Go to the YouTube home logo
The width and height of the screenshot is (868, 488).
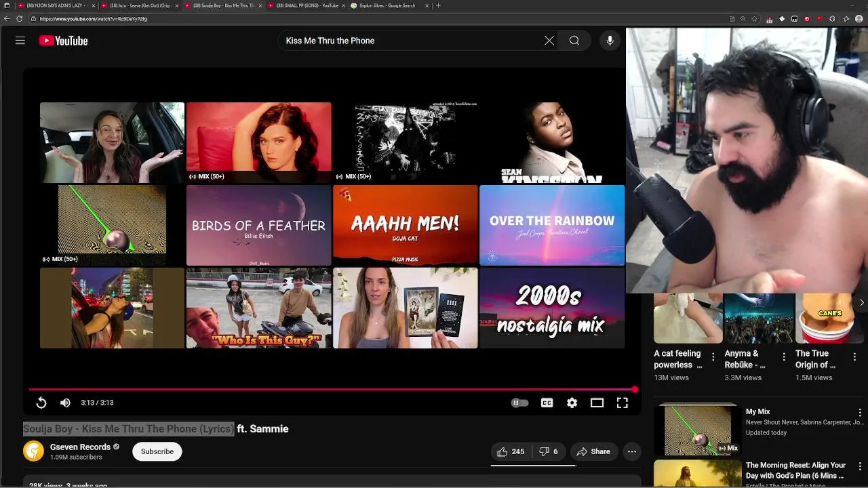pos(63,41)
